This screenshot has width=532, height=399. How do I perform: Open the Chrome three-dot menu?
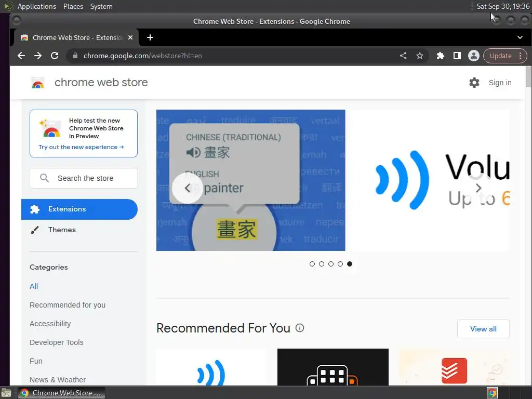[521, 56]
